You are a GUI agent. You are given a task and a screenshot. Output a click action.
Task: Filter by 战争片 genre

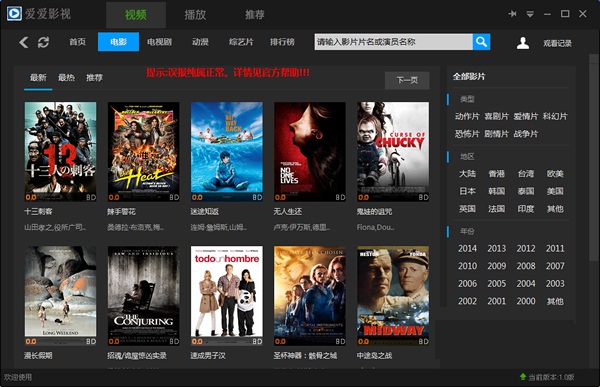[526, 134]
